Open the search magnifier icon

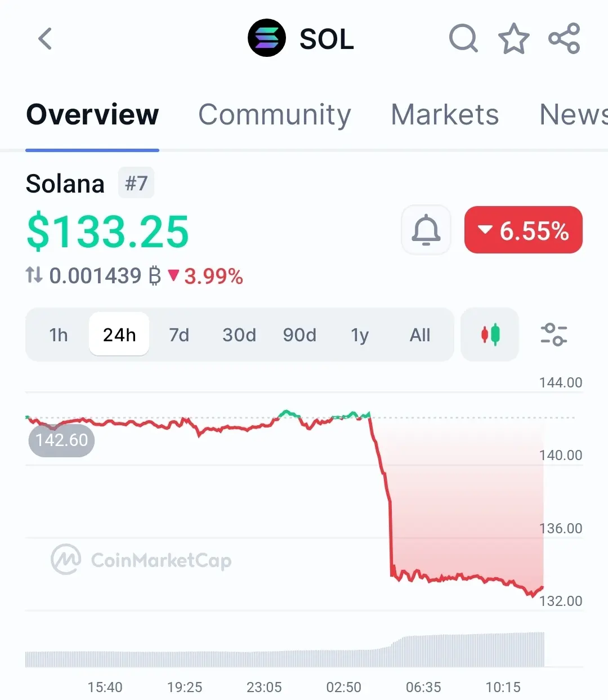click(x=463, y=39)
